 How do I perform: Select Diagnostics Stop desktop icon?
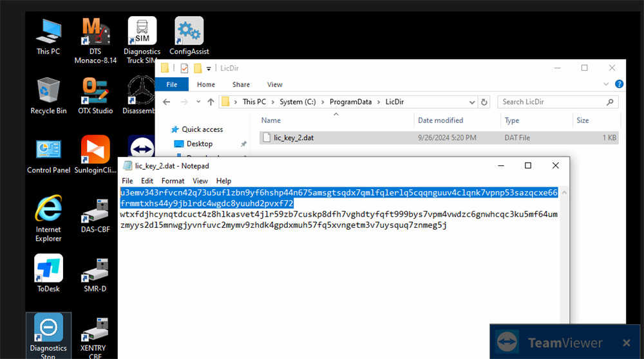pos(48,336)
